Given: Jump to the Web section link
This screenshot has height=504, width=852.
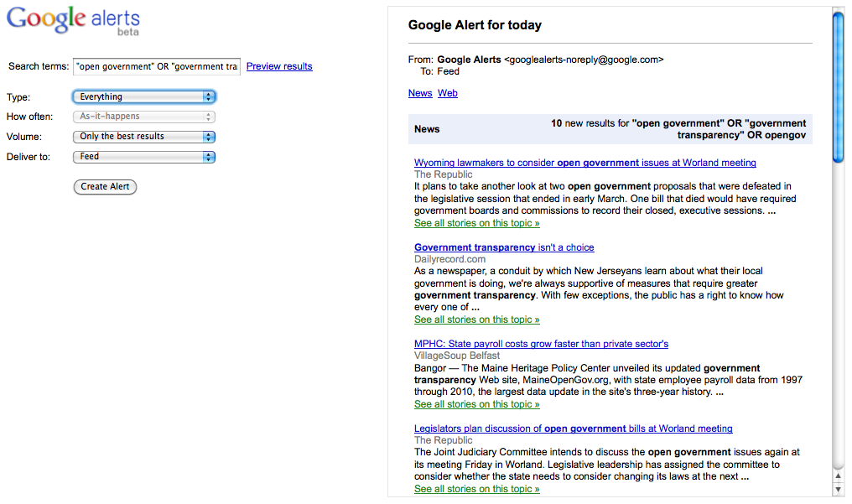Looking at the screenshot, I should [448, 93].
